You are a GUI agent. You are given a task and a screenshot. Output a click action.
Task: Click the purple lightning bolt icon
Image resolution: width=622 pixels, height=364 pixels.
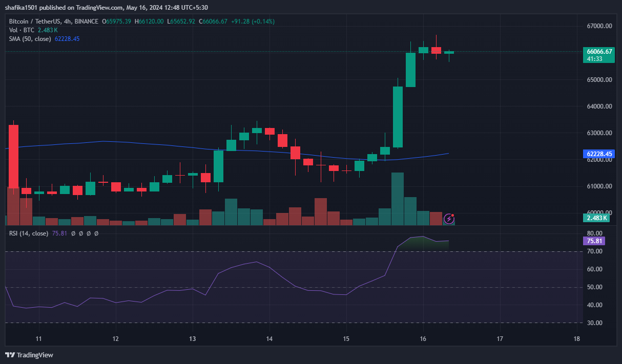(449, 219)
